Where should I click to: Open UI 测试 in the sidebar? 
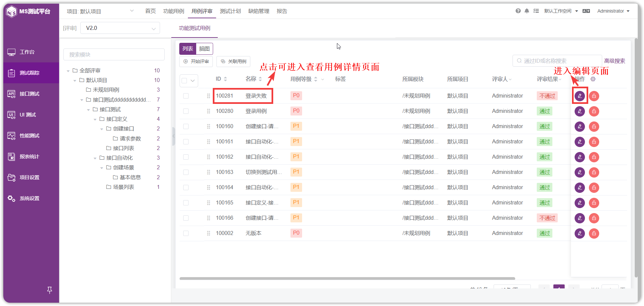pos(31,115)
